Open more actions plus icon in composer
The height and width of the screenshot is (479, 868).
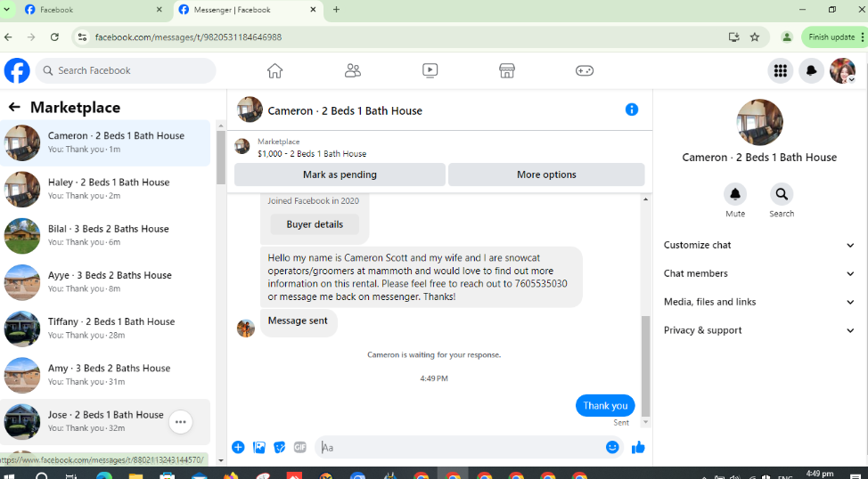click(x=238, y=448)
